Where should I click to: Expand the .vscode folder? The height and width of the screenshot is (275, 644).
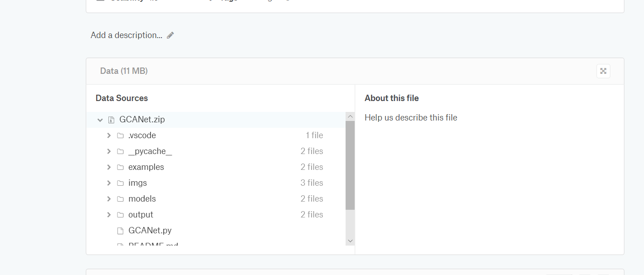click(109, 135)
